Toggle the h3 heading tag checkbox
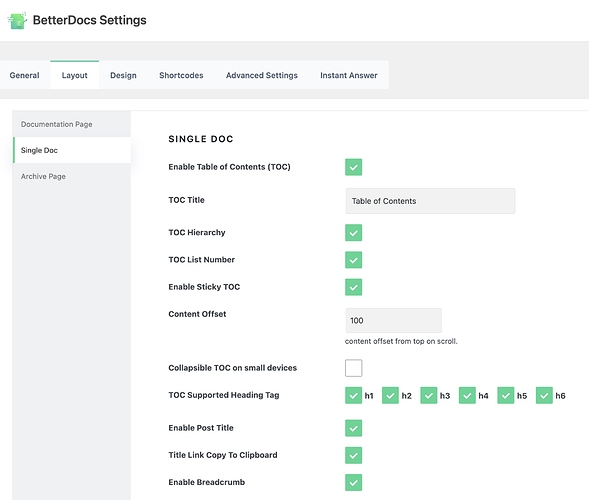The height and width of the screenshot is (500, 589). point(429,396)
